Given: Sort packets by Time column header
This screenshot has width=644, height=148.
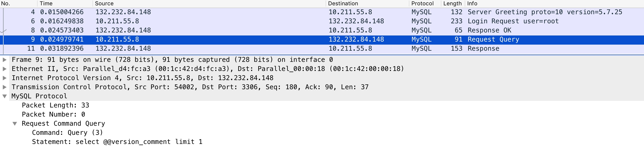Looking at the screenshot, I should (65, 4).
